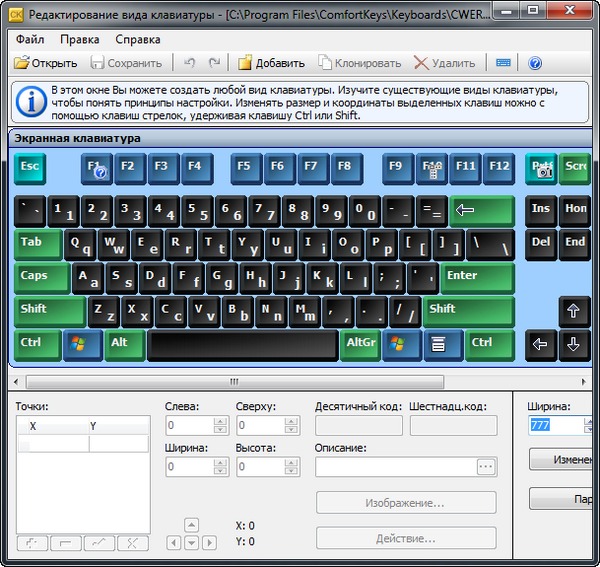Open the Файл menu
Viewport: 600px width, 567px height.
tap(30, 40)
